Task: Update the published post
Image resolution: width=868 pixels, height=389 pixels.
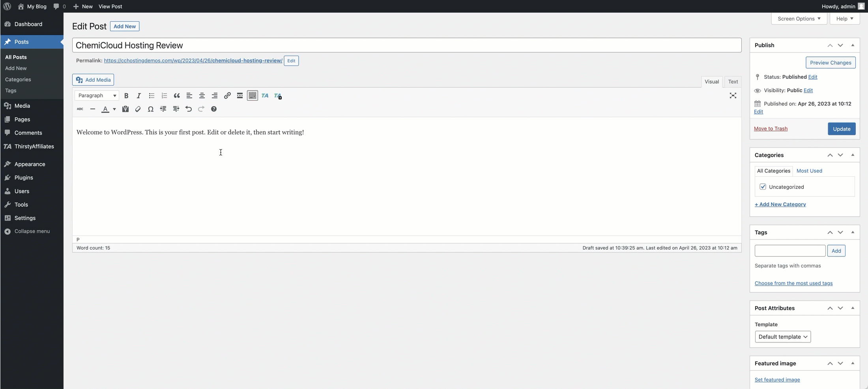Action: coord(842,129)
